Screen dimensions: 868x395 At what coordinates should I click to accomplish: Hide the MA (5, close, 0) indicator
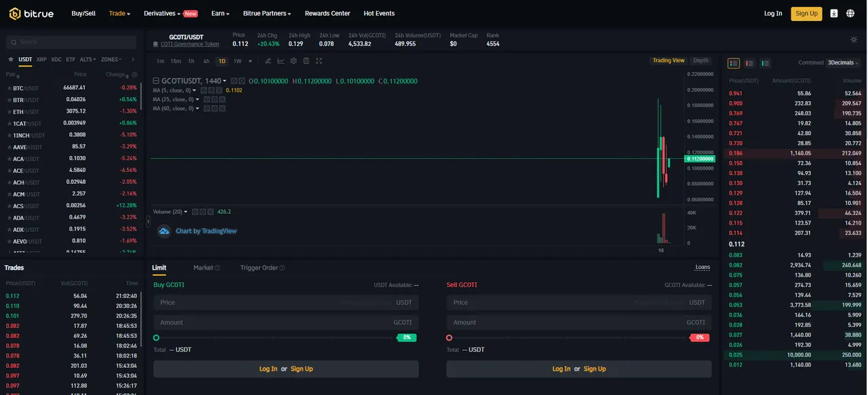tap(204, 90)
